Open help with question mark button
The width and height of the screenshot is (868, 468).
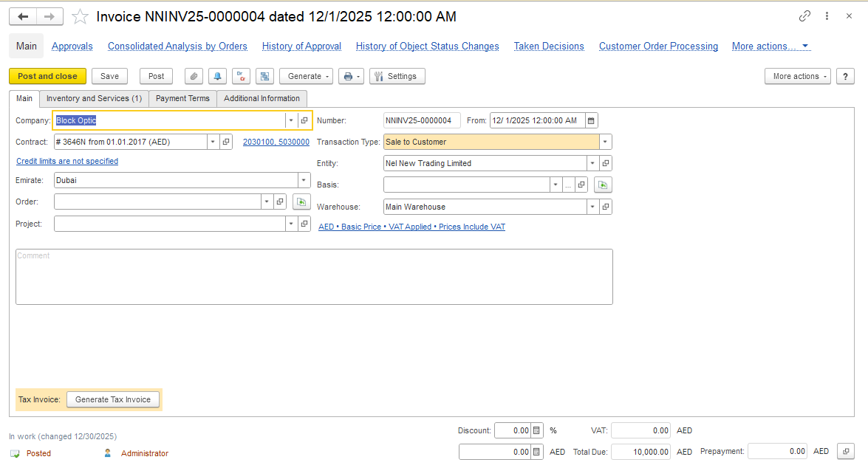tap(845, 76)
